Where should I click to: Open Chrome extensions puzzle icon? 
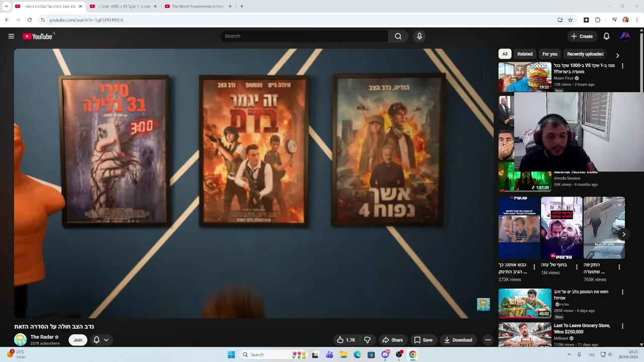click(598, 20)
